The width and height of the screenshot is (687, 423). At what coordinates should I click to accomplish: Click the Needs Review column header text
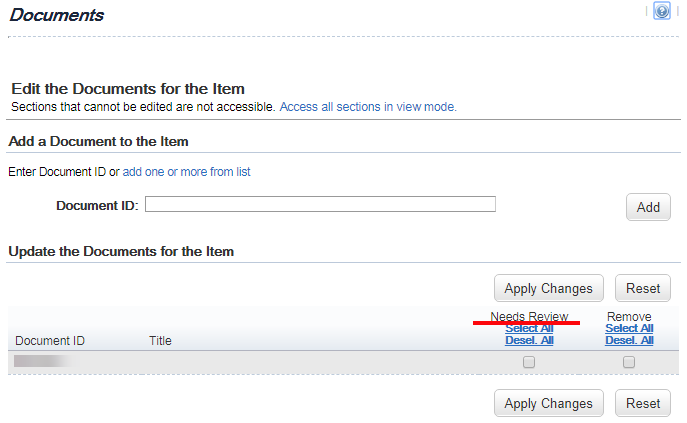pos(529,316)
